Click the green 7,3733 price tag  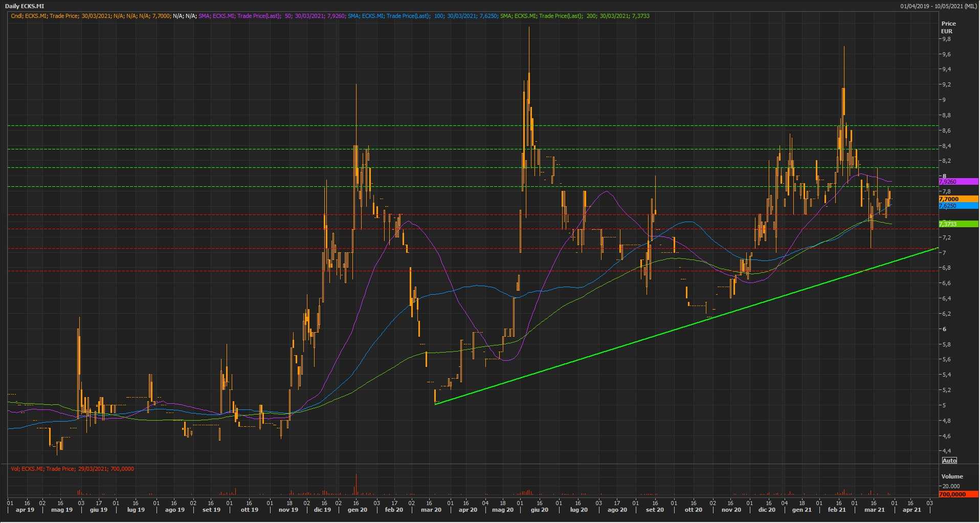tap(957, 224)
